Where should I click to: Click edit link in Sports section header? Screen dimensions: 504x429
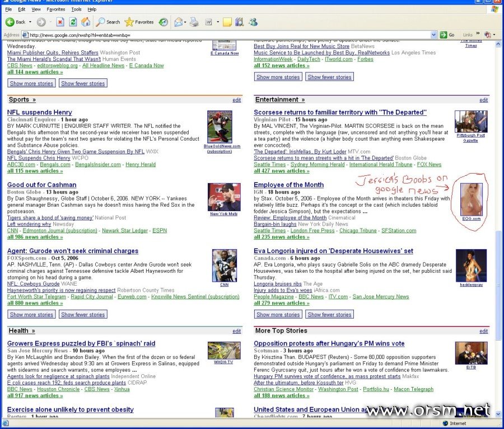click(237, 100)
